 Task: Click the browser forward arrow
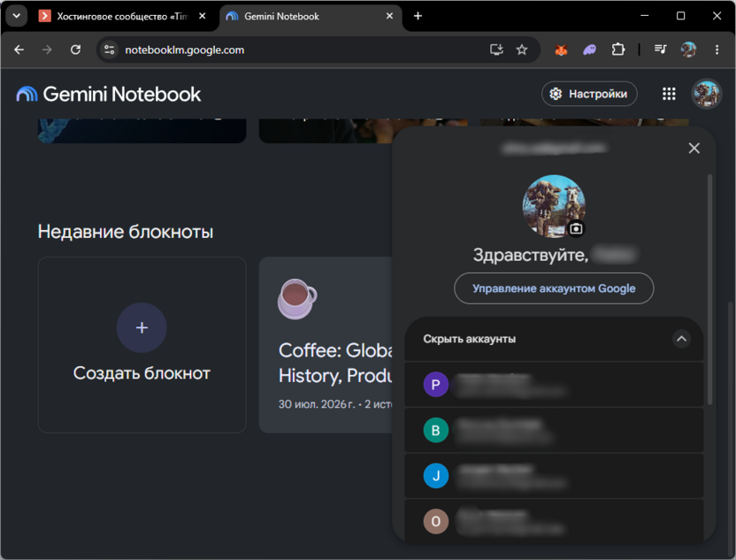click(47, 50)
